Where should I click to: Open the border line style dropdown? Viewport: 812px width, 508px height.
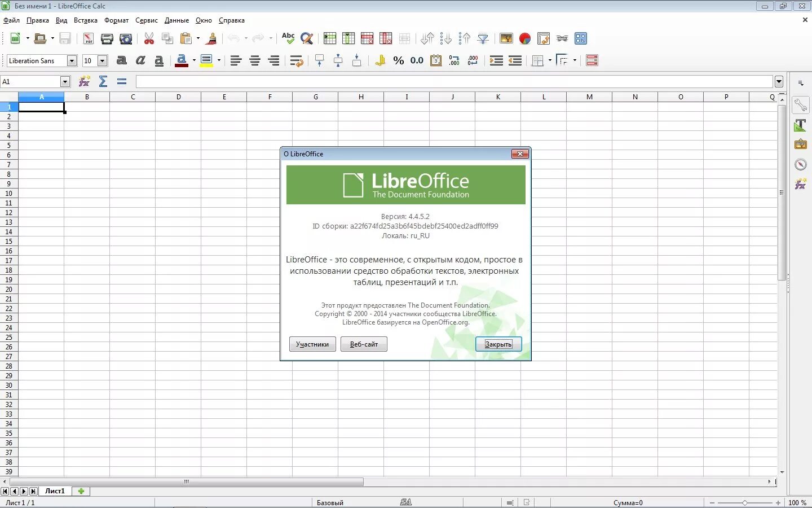[575, 60]
